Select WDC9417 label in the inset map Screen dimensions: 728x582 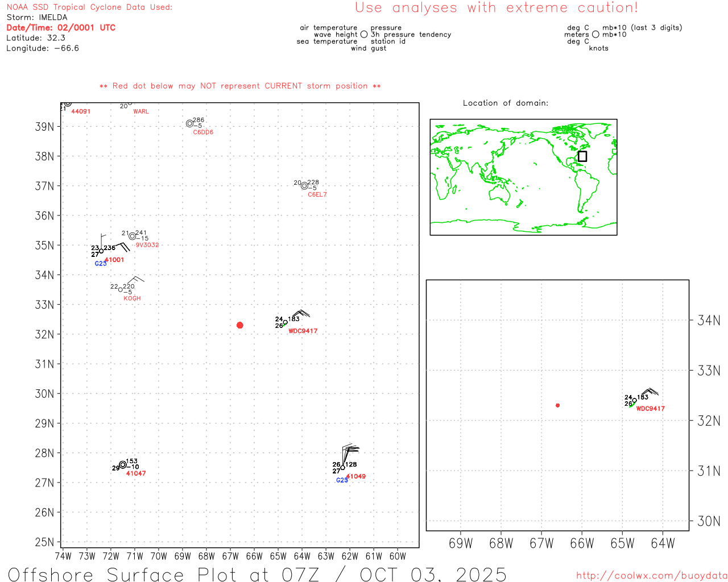pyautogui.click(x=651, y=409)
